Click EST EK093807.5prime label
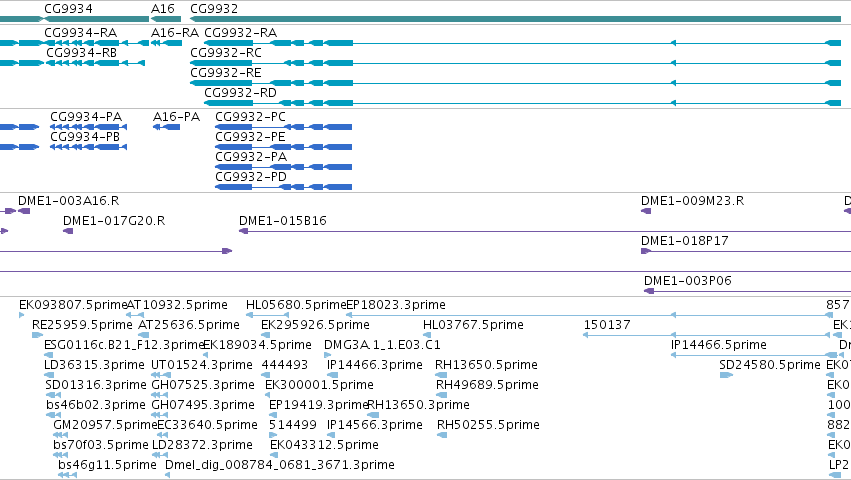Screen dimensions: 851x480 point(73,305)
